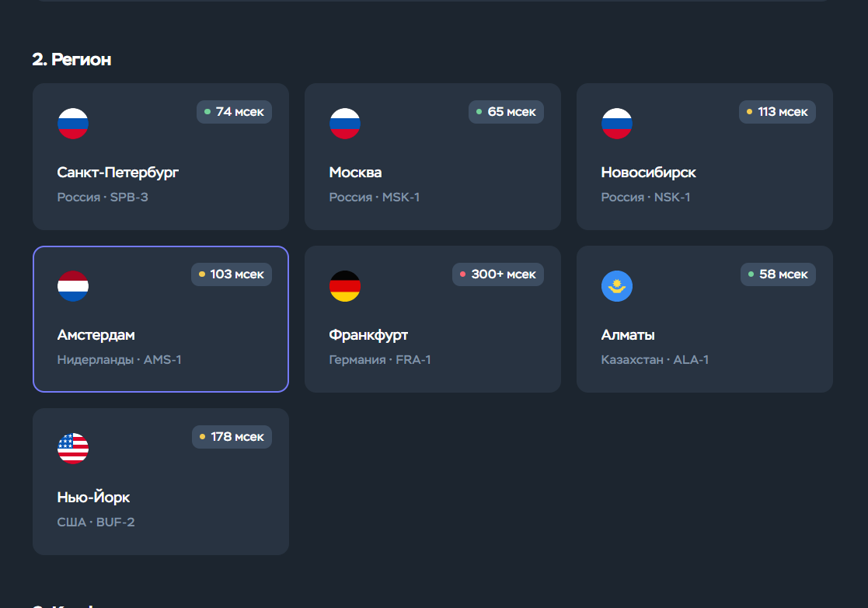Click the "Россия · MSK-1" subtitle

pyautogui.click(x=375, y=197)
